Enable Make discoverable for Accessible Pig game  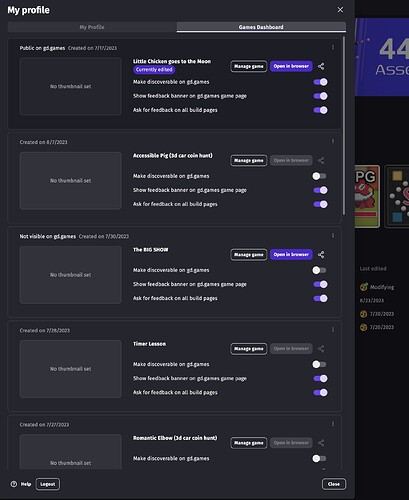tap(319, 176)
